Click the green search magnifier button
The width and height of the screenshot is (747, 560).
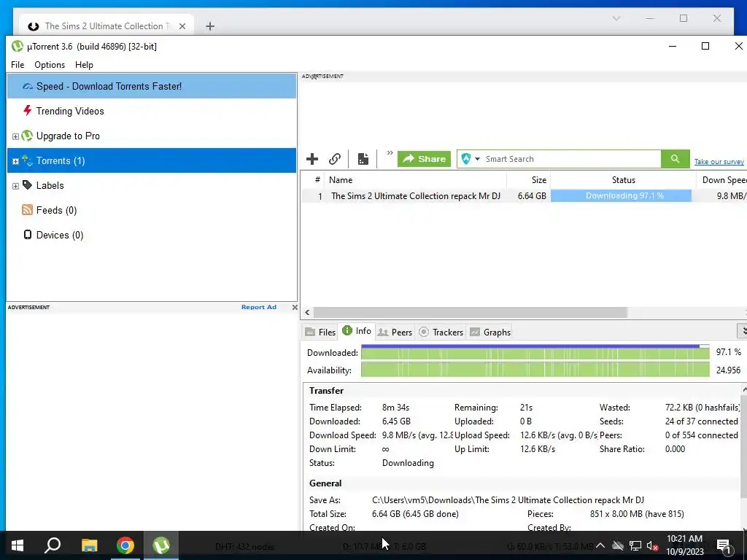pos(675,159)
